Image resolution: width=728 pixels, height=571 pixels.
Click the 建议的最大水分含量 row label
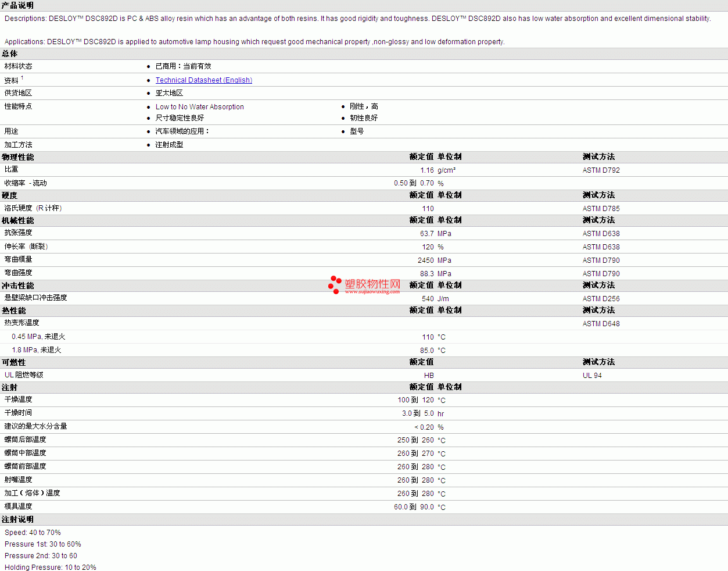(x=36, y=426)
